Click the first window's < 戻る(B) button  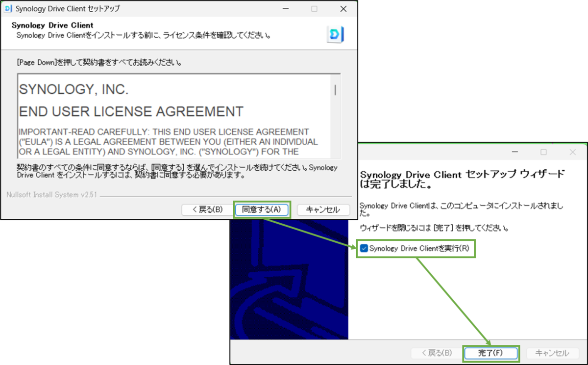coord(208,209)
